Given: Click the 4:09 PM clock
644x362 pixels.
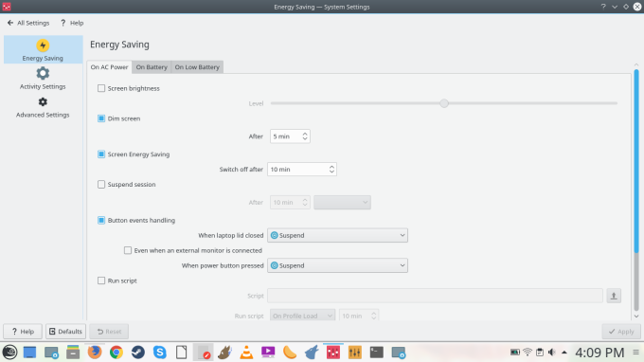Looking at the screenshot, I should click(599, 353).
